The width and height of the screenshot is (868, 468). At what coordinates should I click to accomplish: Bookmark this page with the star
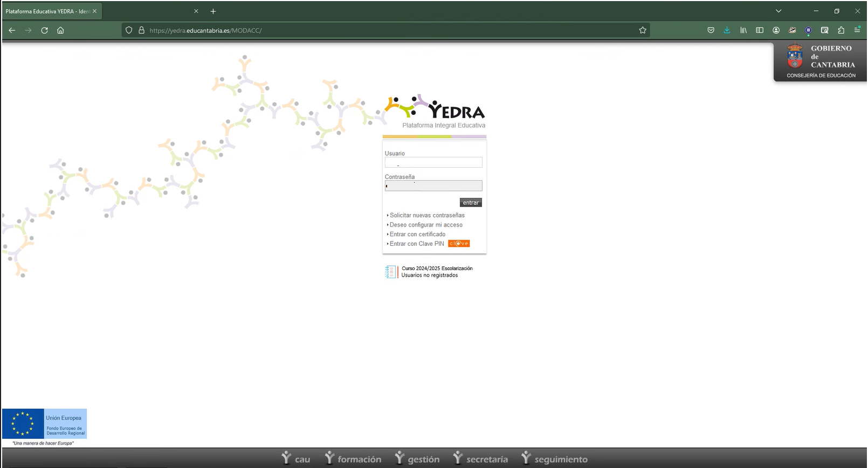click(643, 30)
